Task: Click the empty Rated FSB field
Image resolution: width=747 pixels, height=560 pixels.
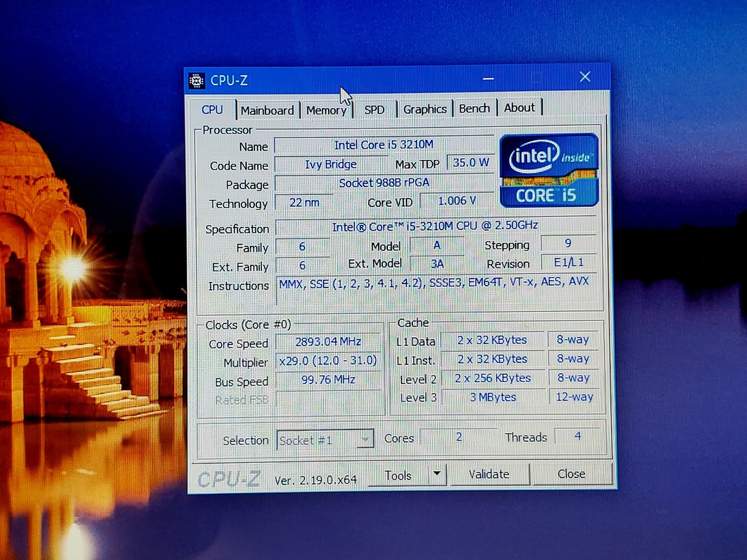Action: point(328,399)
